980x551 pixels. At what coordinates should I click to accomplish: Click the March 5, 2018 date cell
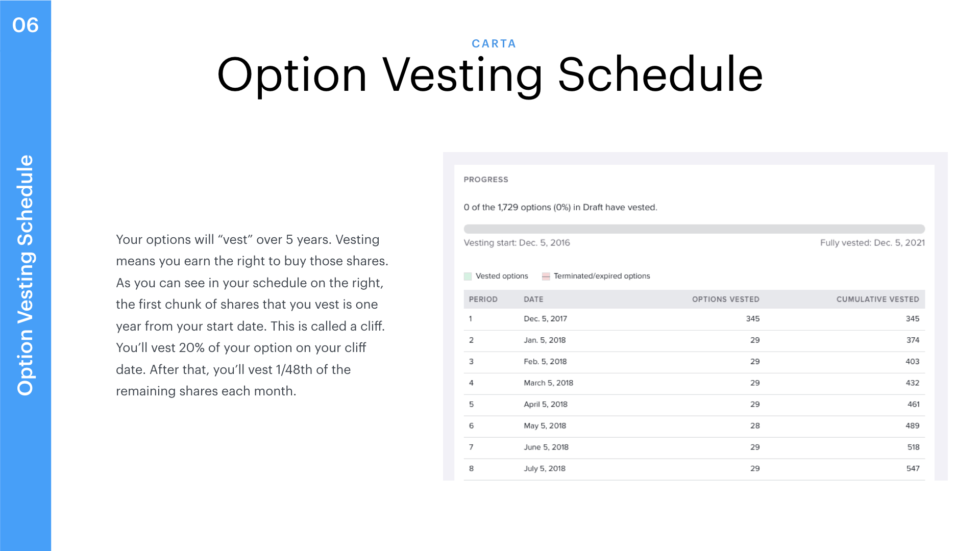click(x=548, y=383)
